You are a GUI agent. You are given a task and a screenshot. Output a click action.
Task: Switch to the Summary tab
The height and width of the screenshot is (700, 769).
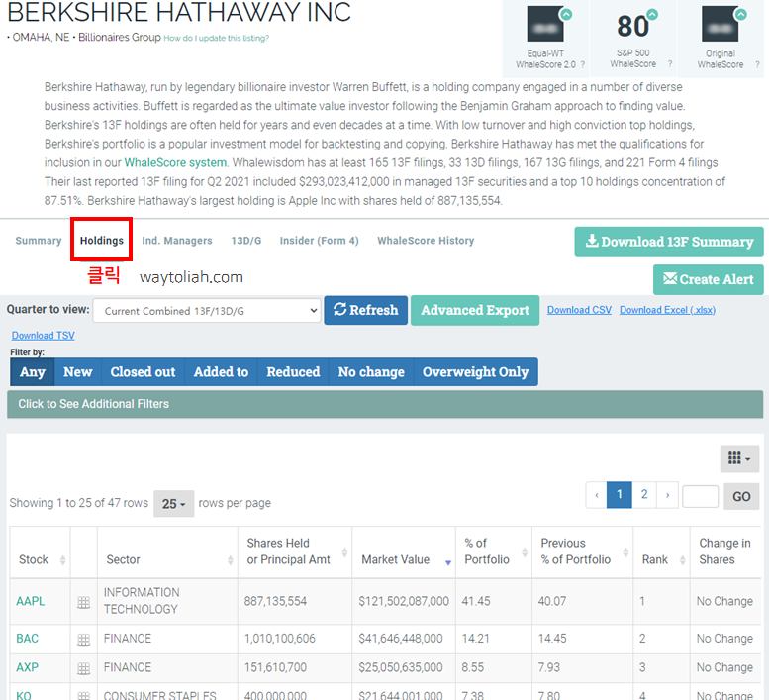[x=39, y=241]
